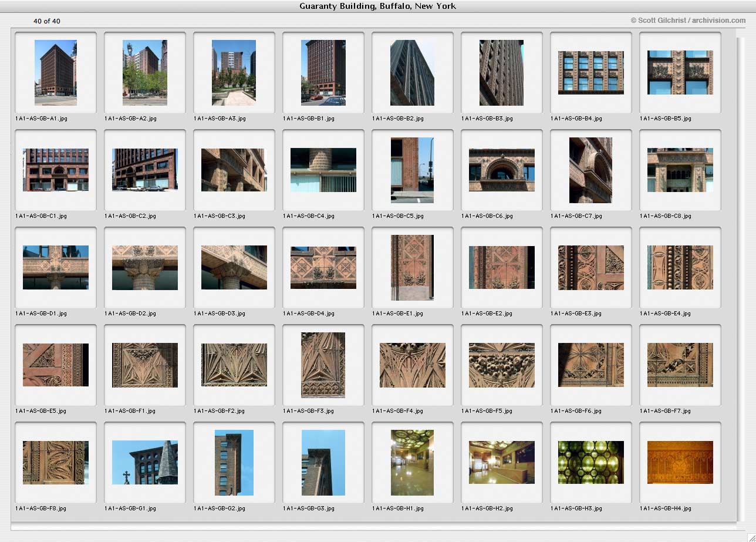This screenshot has width=756, height=542.
Task: Open stained glass thumbnail 1A1-AS-GB-H3.jpg
Action: [x=591, y=462]
